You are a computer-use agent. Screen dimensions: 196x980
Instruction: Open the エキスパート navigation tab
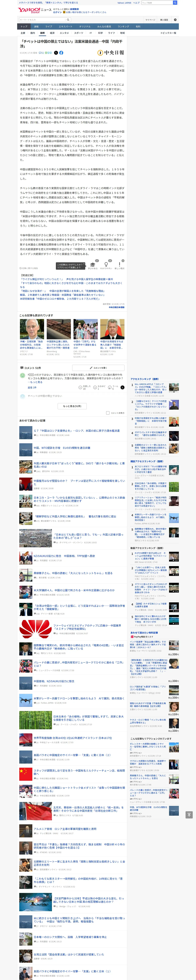pos(65,27)
